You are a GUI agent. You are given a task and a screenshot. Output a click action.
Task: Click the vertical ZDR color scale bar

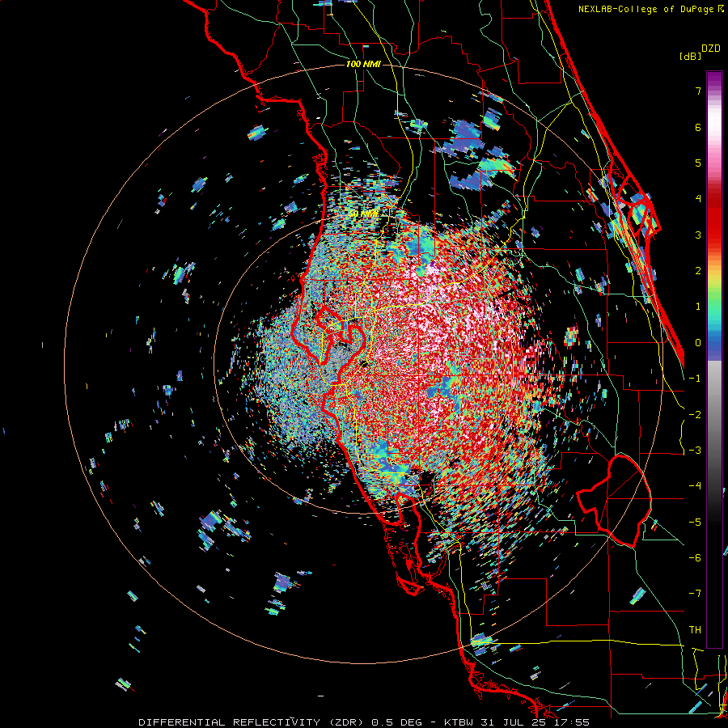[714, 359]
